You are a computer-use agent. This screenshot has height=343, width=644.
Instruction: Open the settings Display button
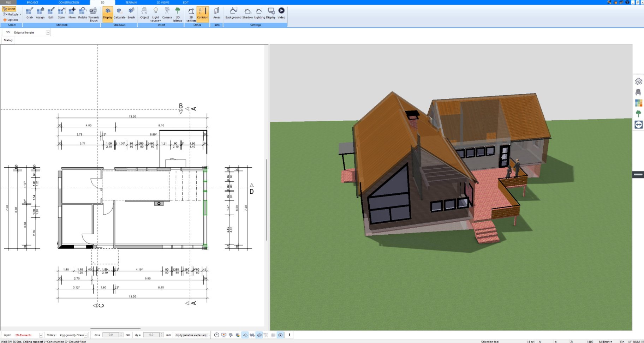(x=271, y=13)
